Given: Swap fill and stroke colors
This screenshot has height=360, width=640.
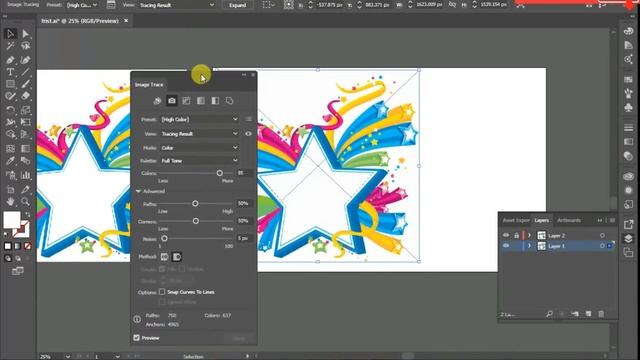Looking at the screenshot, I should 27,214.
